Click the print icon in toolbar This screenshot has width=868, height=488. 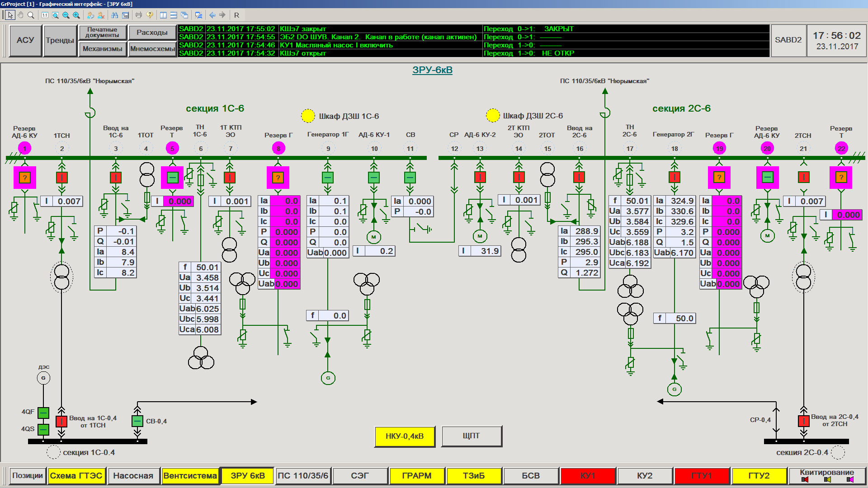click(x=139, y=15)
